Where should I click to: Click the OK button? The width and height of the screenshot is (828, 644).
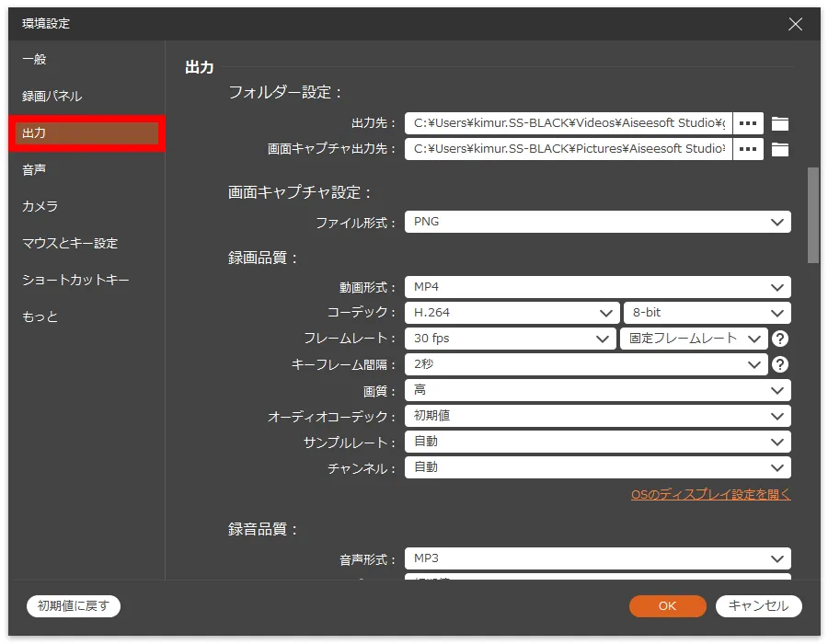pos(667,605)
